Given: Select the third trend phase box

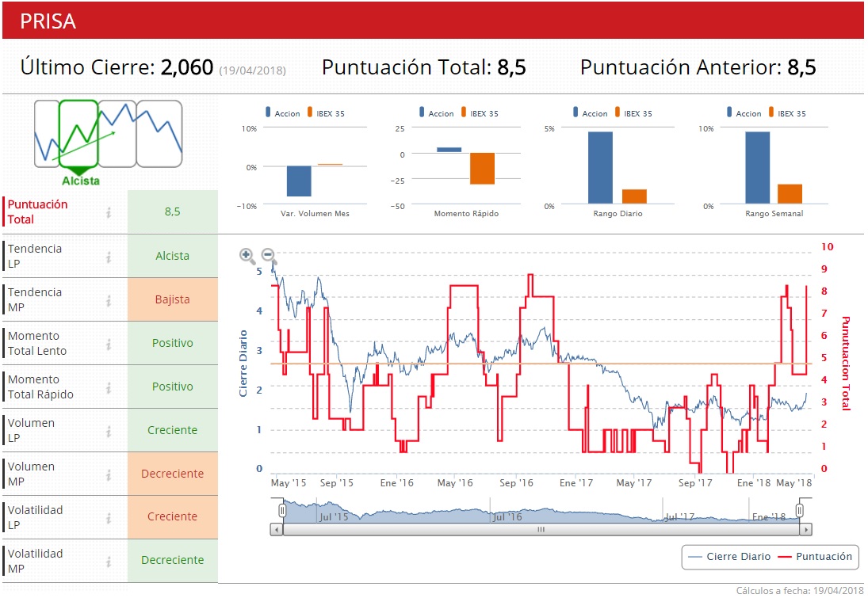Looking at the screenshot, I should coord(117,134).
